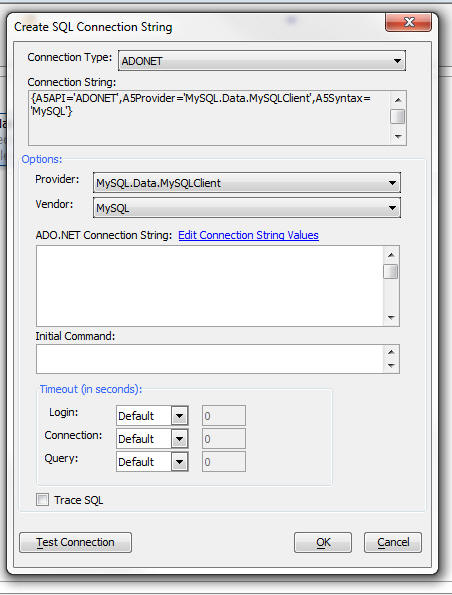Open the Query timeout dropdown arrow
Image resolution: width=452 pixels, height=595 pixels.
180,462
